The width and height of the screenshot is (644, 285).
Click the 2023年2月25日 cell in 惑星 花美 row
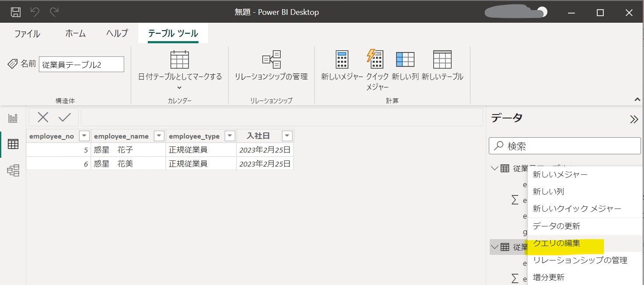265,164
